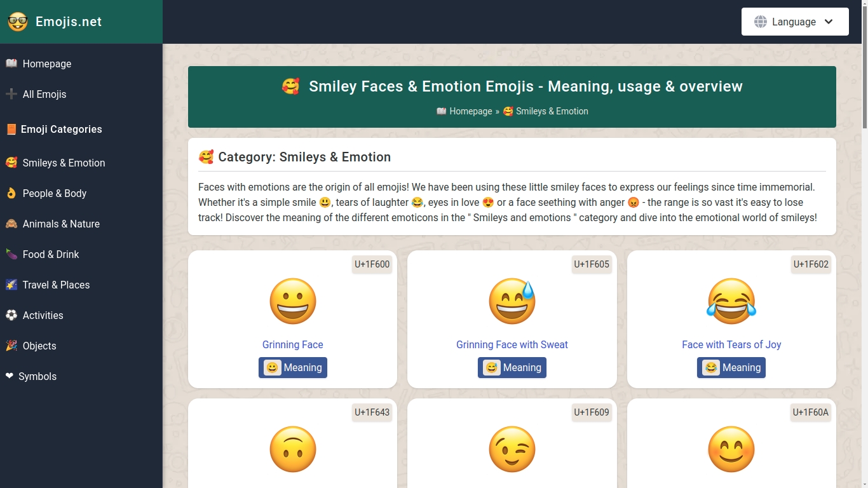Screen dimensions: 868x488
Task: Click the book icon beside sidebar Homepage
Action: [11, 64]
